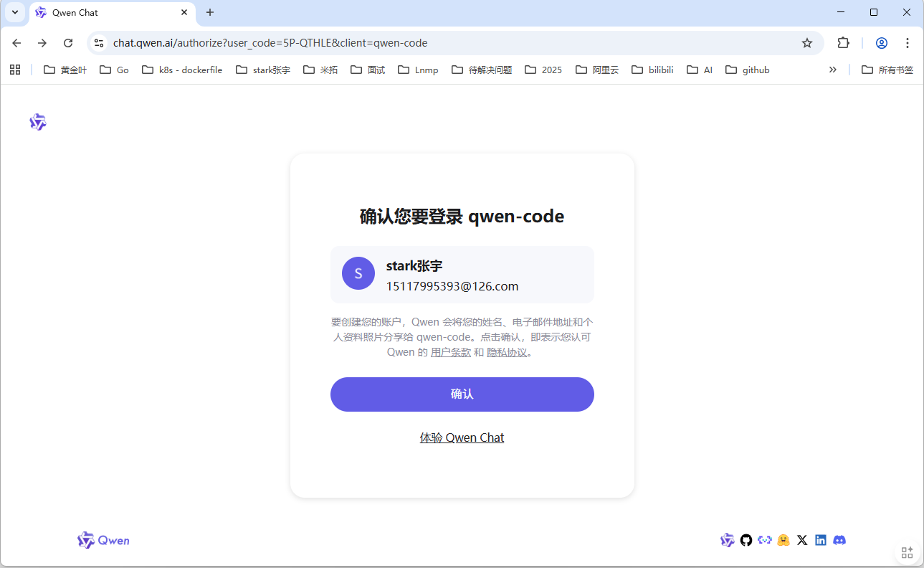The width and height of the screenshot is (924, 568).
Task: Open the X (Twitter) footer icon
Action: [x=802, y=540]
